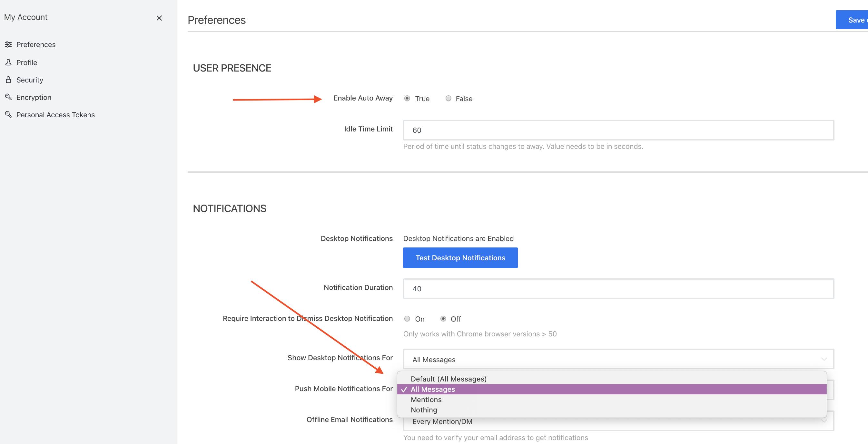Viewport: 868px width, 444px height.
Task: Expand Offline Email Notifications dropdown chevron
Action: [824, 421]
